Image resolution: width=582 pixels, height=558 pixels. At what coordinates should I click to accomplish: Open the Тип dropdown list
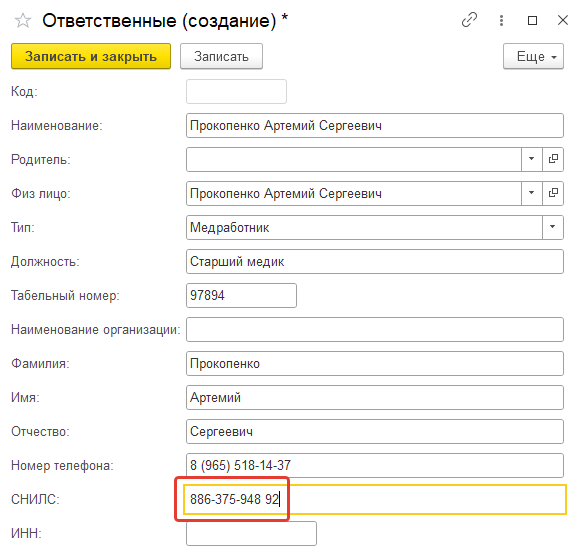click(552, 227)
